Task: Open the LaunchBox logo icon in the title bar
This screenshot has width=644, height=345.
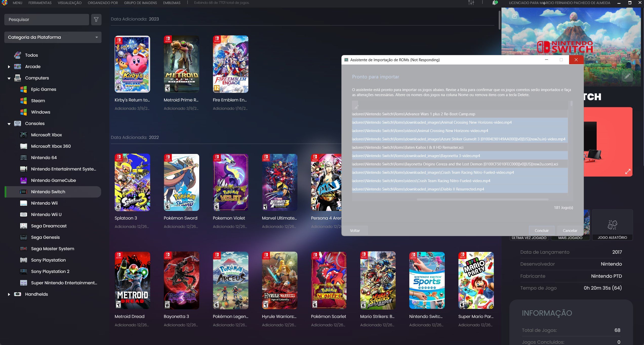Action: click(x=5, y=3)
